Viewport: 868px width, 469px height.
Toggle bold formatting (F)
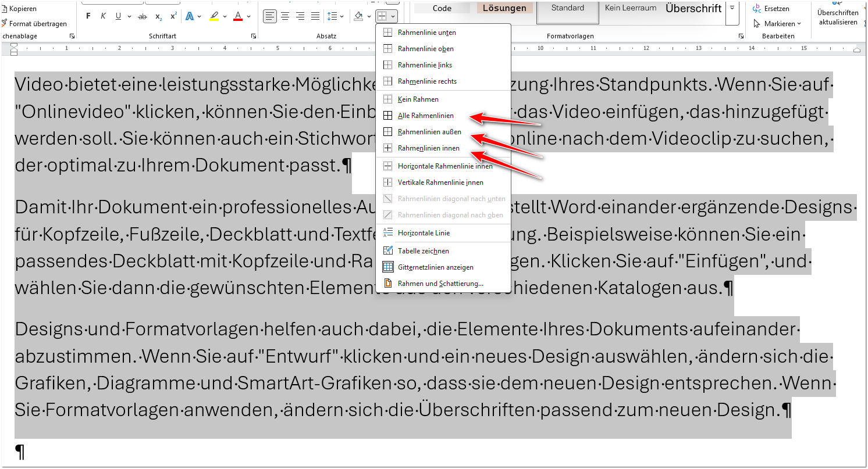click(88, 16)
